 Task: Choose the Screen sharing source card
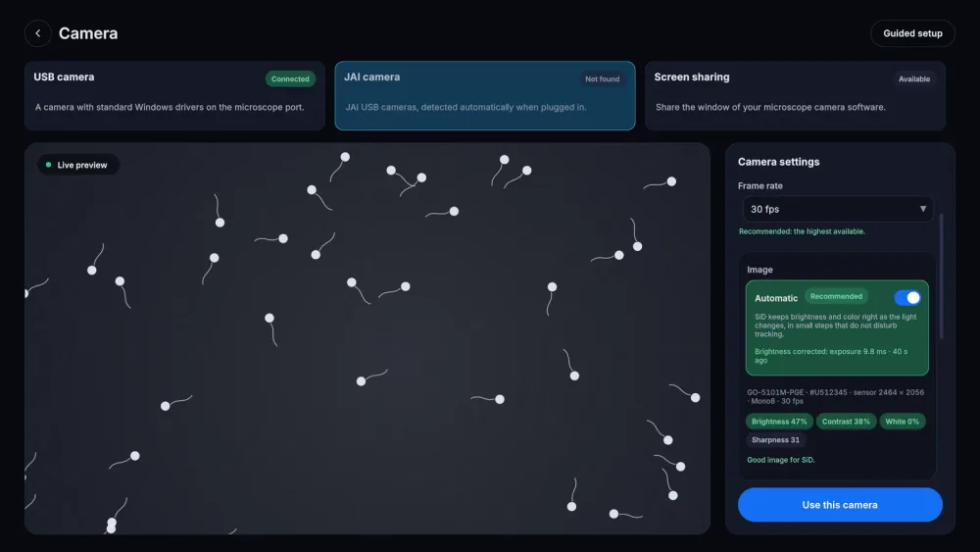[x=795, y=96]
